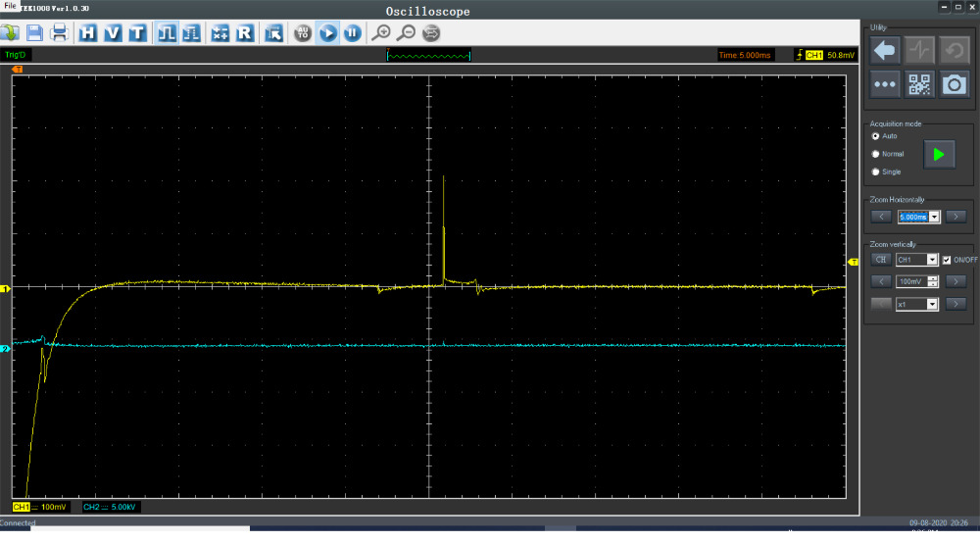This screenshot has height=541, width=980.
Task: Click the R reference waveform icon
Action: pos(244,33)
